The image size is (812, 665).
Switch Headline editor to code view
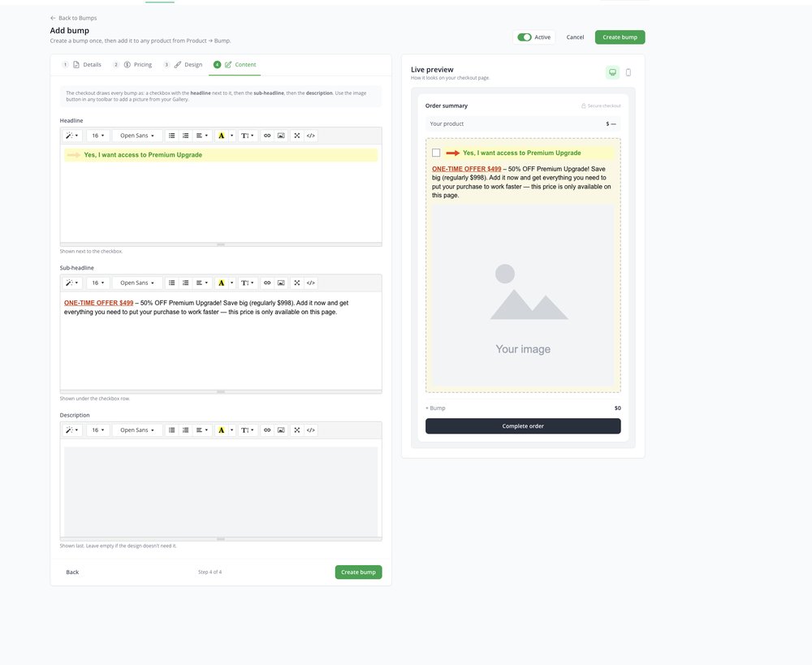311,136
